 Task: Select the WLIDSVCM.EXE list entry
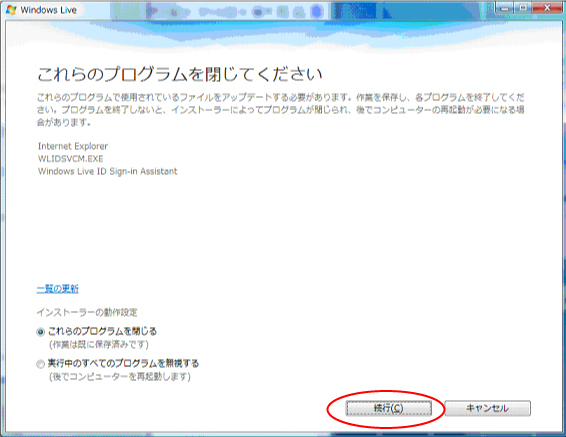[x=70, y=159]
